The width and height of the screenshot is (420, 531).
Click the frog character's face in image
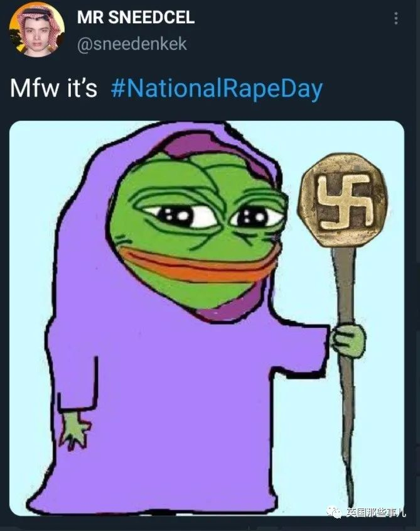198,230
